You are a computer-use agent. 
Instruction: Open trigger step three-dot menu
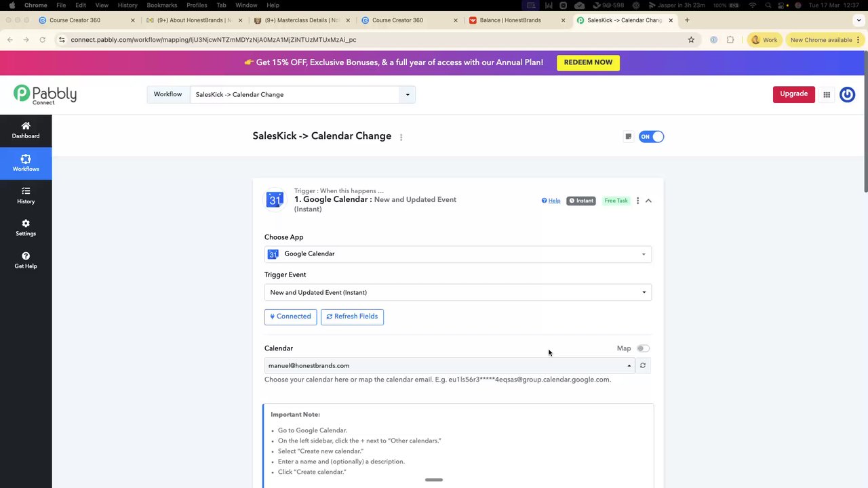637,201
